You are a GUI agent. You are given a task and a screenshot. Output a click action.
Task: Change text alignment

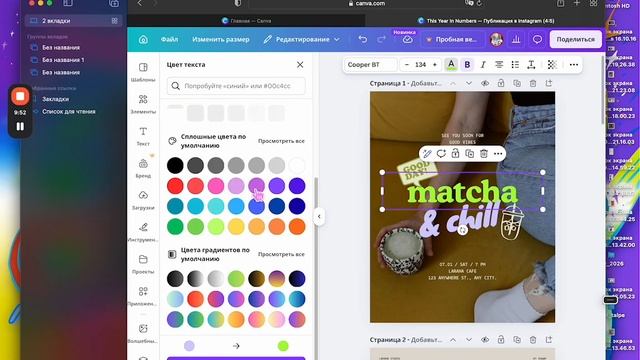(499, 64)
